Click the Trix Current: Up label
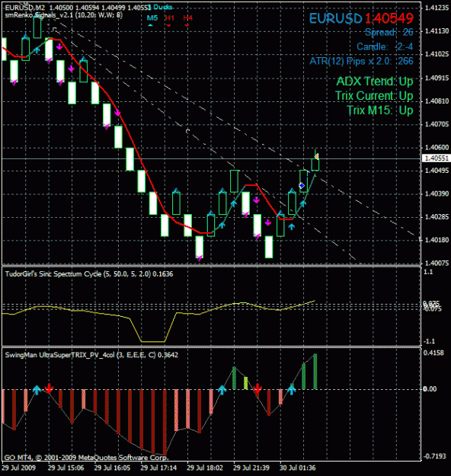 click(x=374, y=96)
